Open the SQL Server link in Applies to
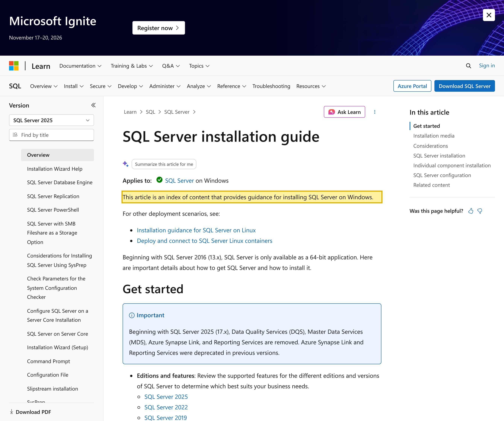 click(179, 181)
